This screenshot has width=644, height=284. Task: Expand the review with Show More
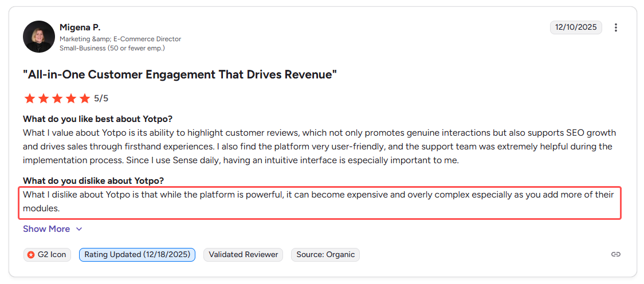pos(53,228)
